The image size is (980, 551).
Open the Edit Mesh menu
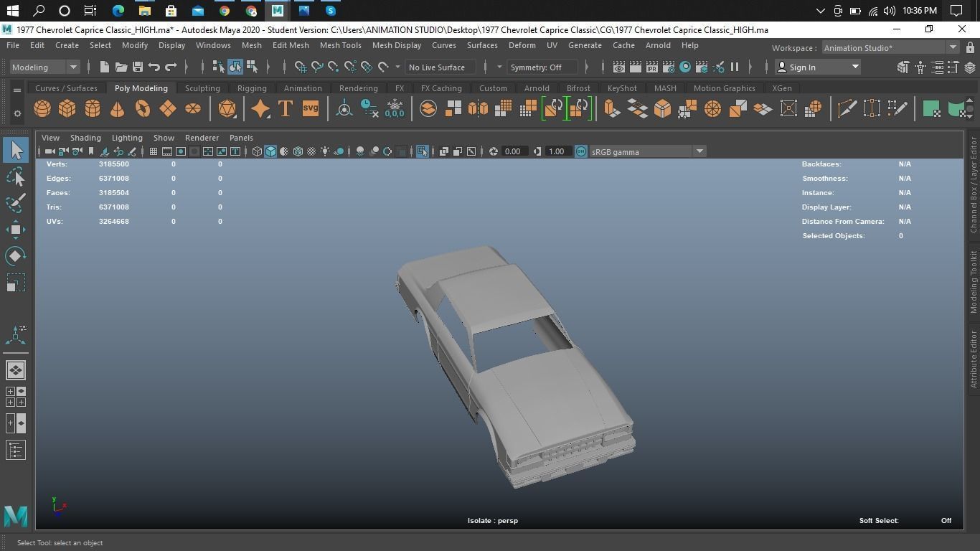291,45
